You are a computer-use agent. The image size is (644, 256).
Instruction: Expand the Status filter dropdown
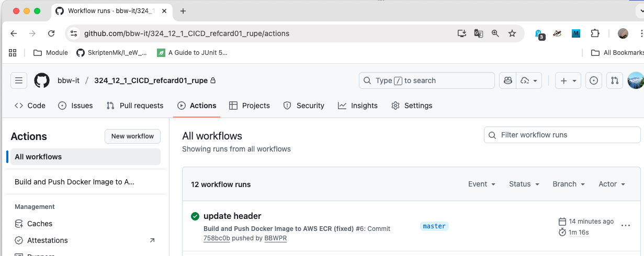tap(524, 184)
